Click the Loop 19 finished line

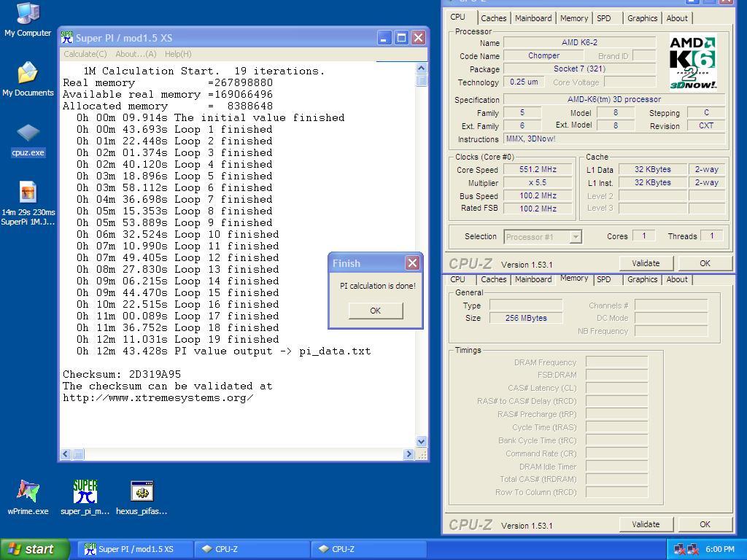pos(178,340)
